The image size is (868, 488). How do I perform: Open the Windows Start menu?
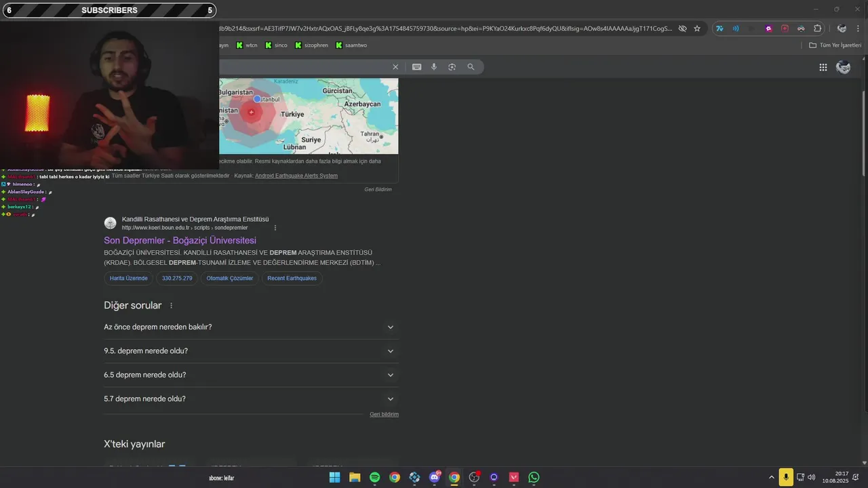(334, 478)
